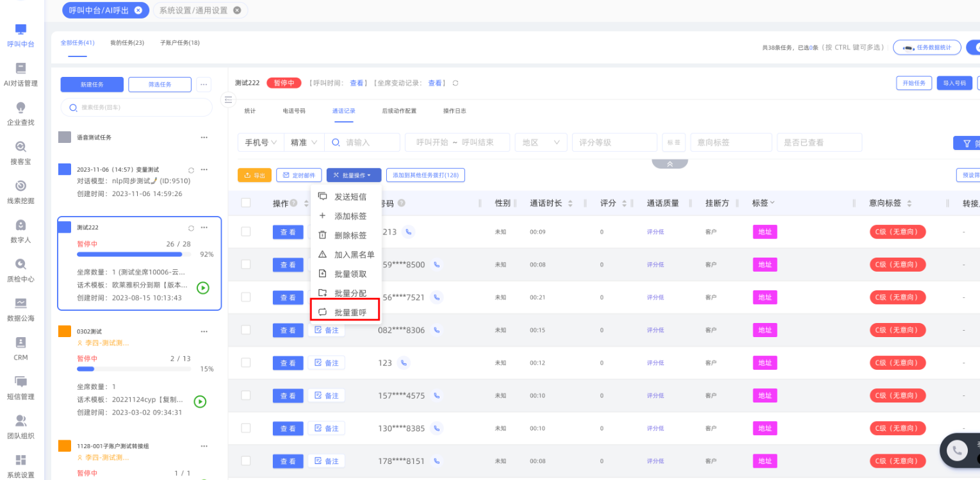Start the 测试222 task with green play icon
Image resolution: width=980 pixels, height=480 pixels.
[203, 288]
